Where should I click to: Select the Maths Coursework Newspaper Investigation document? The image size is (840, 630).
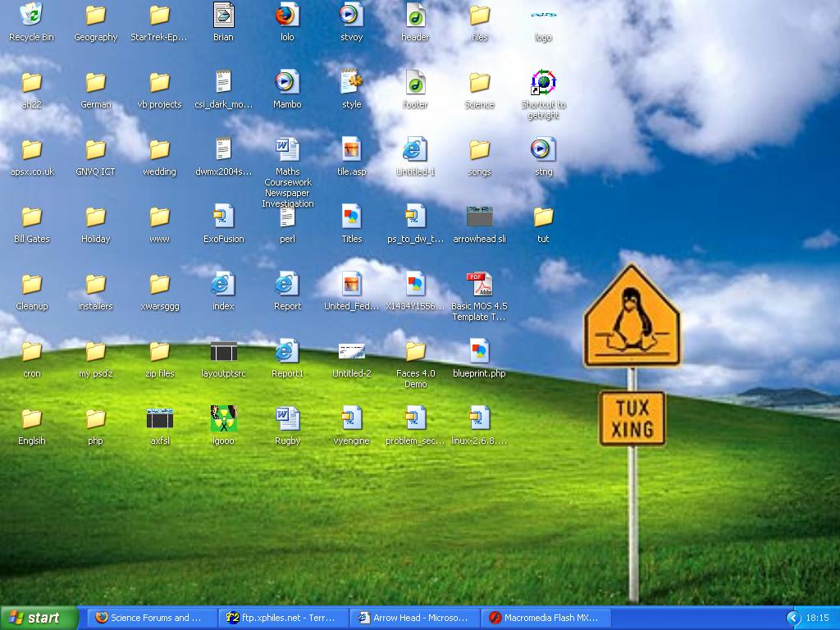287,150
